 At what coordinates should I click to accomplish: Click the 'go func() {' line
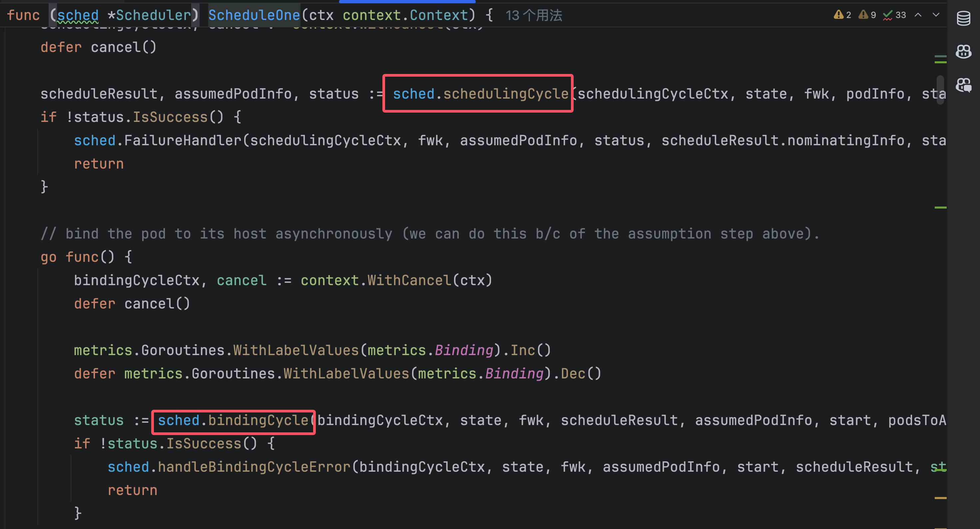coord(86,257)
